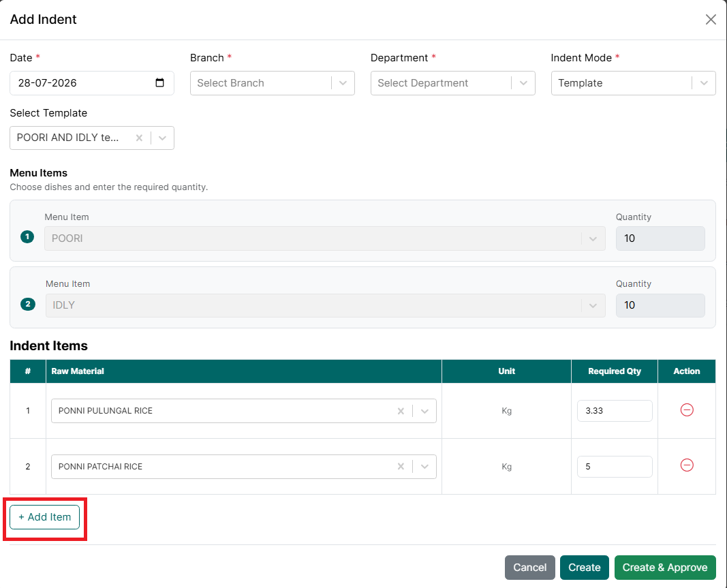Edit required qty 3.33 field
The width and height of the screenshot is (727, 588).
(x=615, y=411)
